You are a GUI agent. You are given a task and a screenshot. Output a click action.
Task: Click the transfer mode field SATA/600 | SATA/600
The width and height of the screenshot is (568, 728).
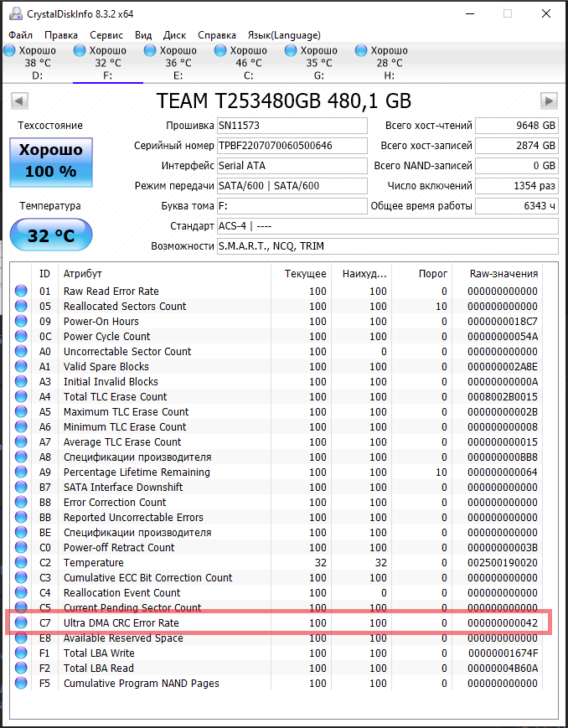click(x=292, y=186)
